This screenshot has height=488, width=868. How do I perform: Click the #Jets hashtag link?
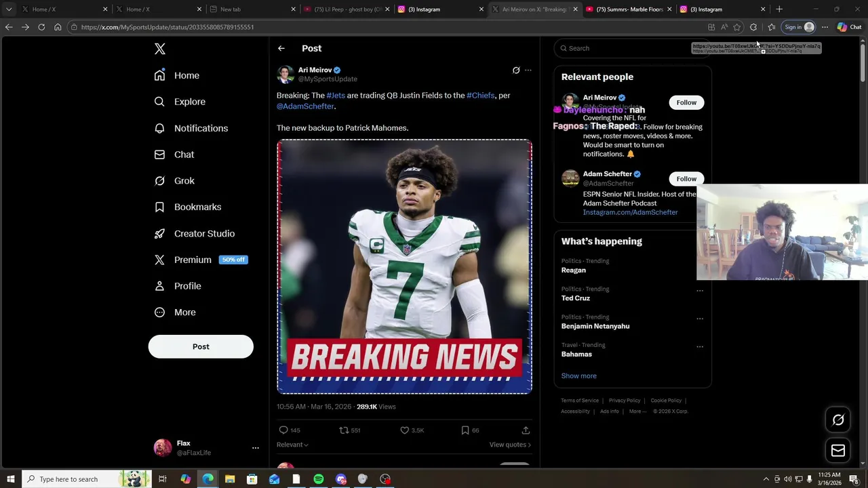click(x=336, y=96)
